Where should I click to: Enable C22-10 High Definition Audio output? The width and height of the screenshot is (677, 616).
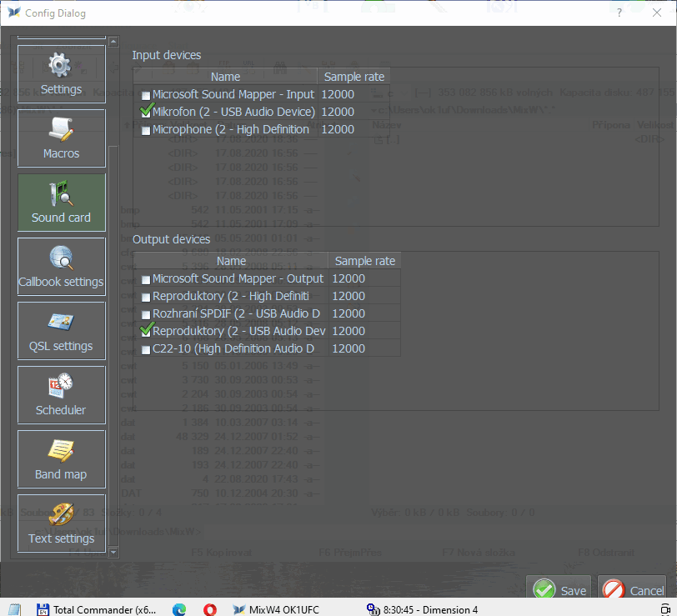click(147, 349)
